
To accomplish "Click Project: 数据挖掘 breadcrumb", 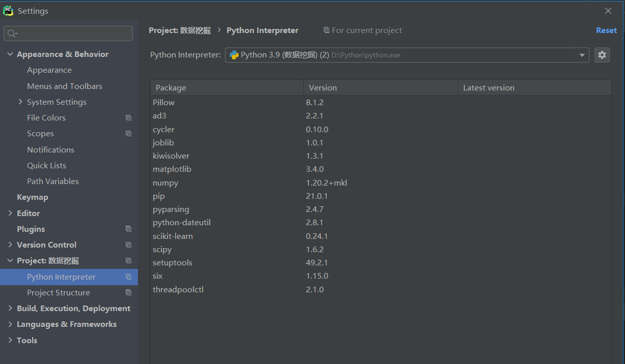I will (180, 31).
